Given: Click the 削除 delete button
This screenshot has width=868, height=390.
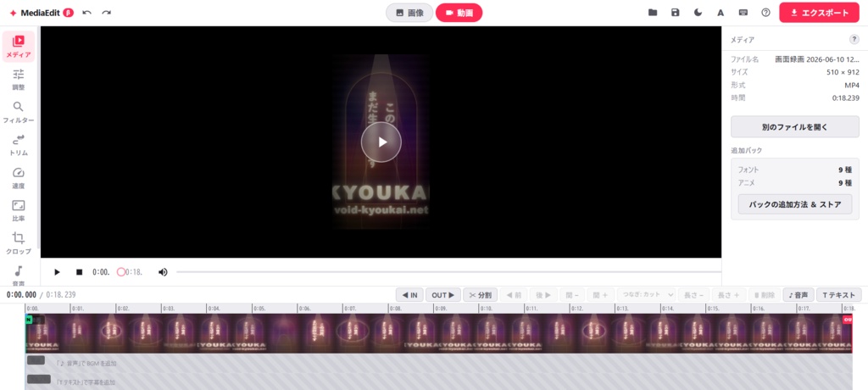Looking at the screenshot, I should click(x=765, y=295).
